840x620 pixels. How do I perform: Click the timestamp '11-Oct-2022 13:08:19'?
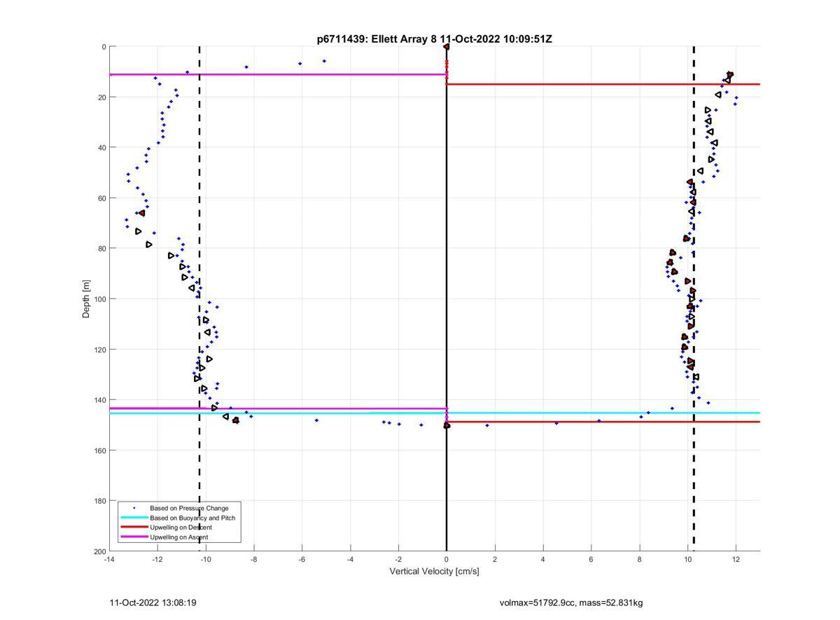(153, 602)
